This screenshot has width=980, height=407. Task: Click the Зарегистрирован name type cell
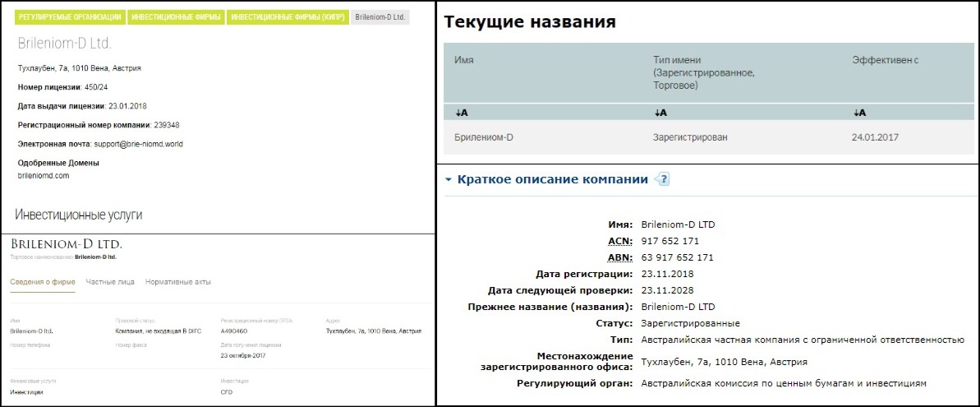pos(690,137)
